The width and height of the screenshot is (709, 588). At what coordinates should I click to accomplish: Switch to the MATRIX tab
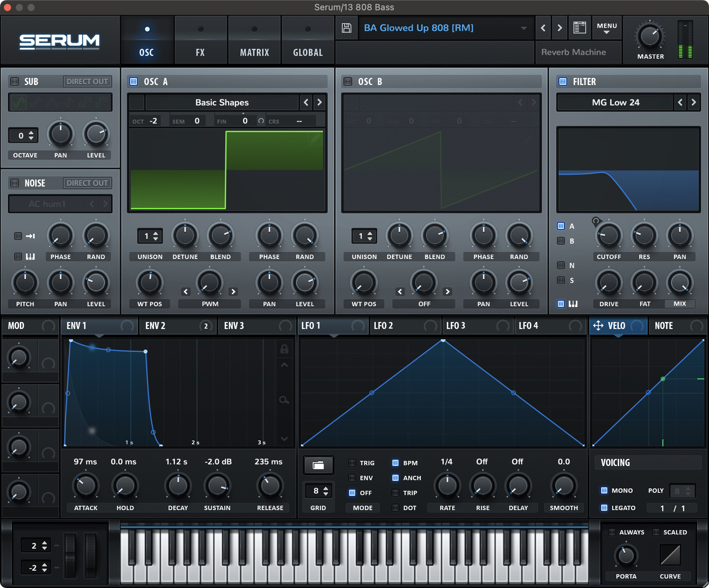coord(254,40)
